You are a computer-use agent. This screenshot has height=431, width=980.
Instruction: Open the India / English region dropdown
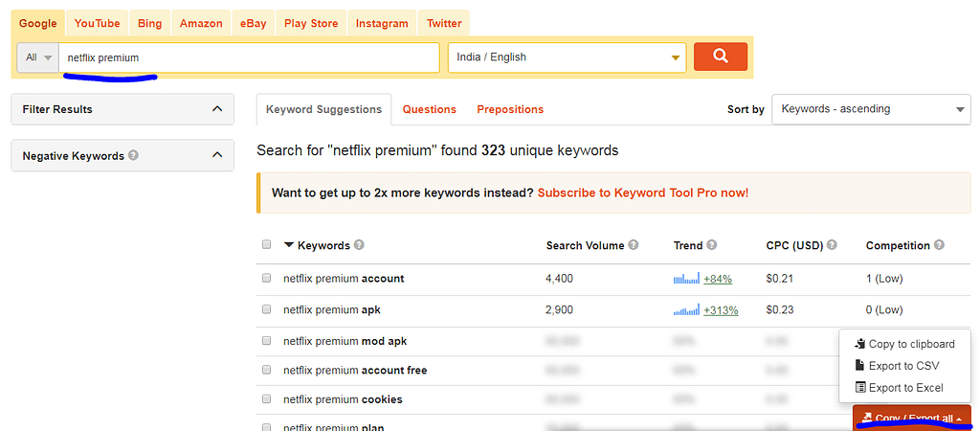click(x=567, y=57)
